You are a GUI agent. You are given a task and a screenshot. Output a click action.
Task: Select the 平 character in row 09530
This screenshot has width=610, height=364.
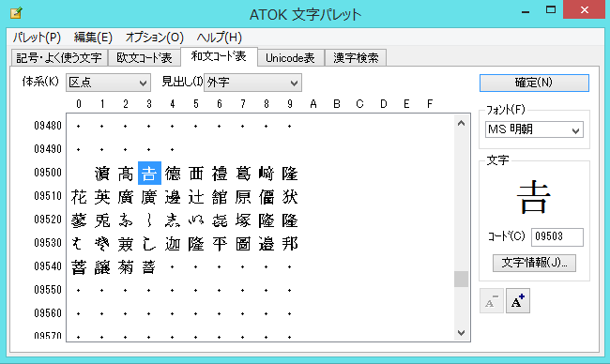pos(220,244)
